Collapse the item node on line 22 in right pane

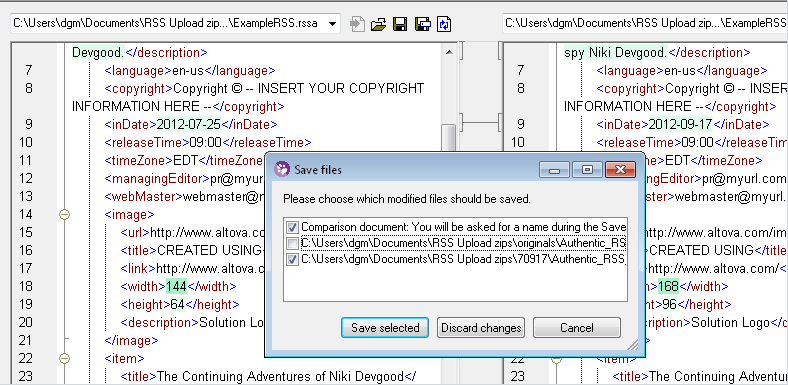pyautogui.click(x=556, y=359)
